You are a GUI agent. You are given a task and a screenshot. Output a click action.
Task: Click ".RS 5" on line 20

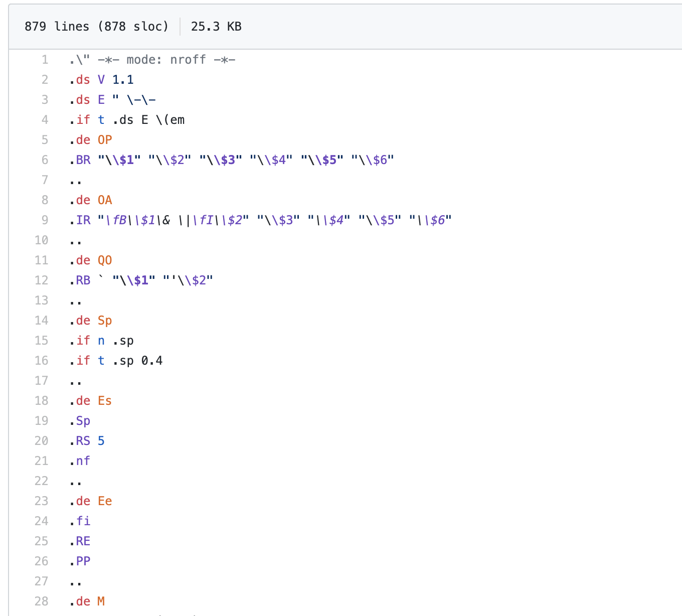point(88,440)
